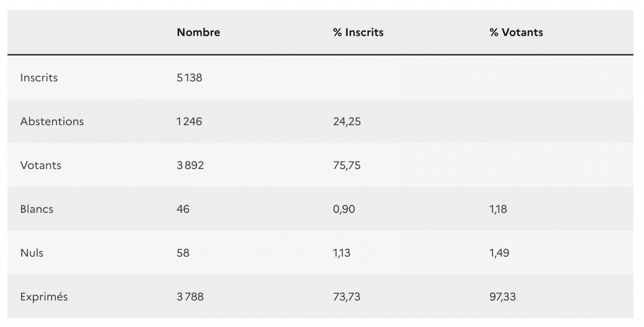This screenshot has width=644, height=327.
Task: Click the abstention percentage 24,25
Action: pyautogui.click(x=347, y=121)
